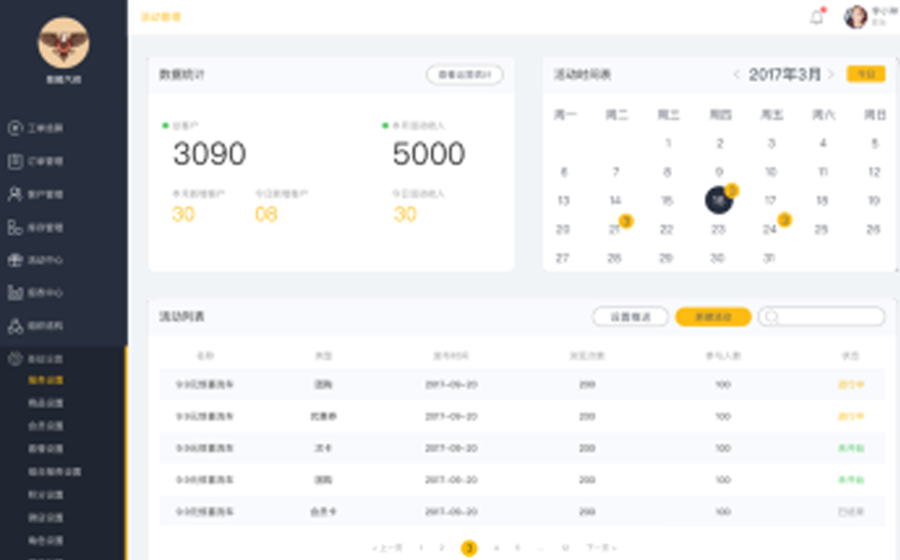Open report center via the bar chart icon
Image resolution: width=900 pixels, height=560 pixels.
tap(15, 293)
